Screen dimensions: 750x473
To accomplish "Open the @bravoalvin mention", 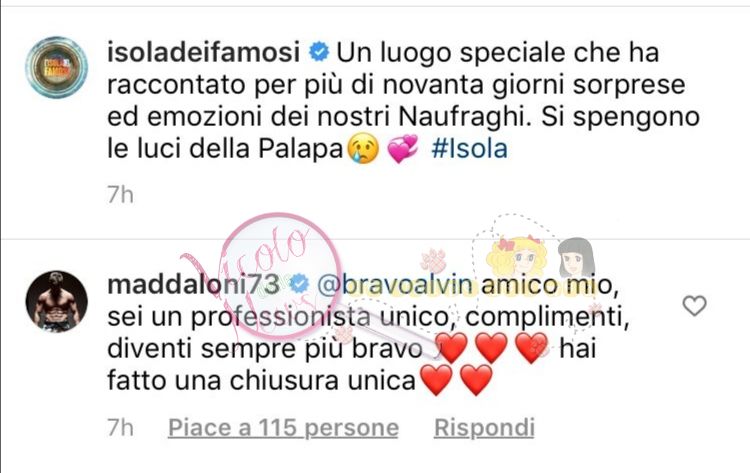I will (x=395, y=285).
